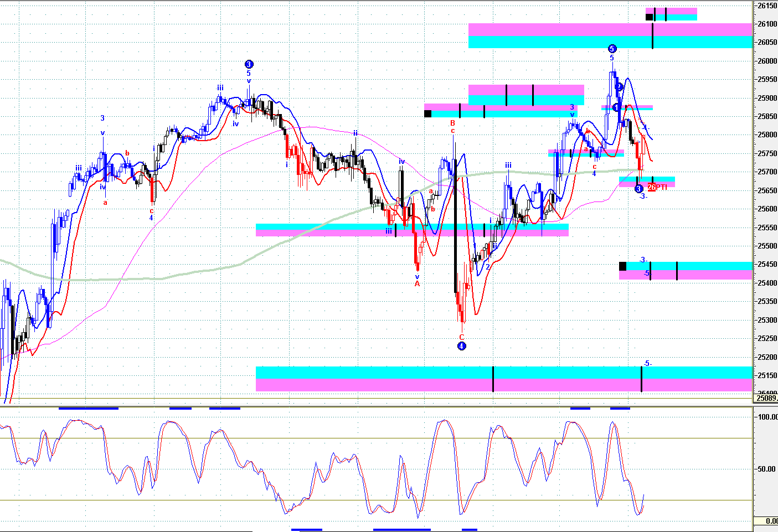Select the black square handle at the 25450 target zone

click(x=622, y=266)
